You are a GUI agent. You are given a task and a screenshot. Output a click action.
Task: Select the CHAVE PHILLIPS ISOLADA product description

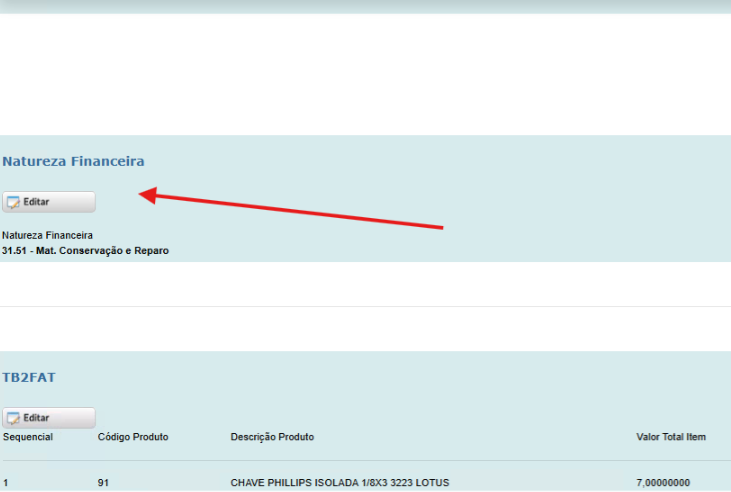click(x=339, y=483)
